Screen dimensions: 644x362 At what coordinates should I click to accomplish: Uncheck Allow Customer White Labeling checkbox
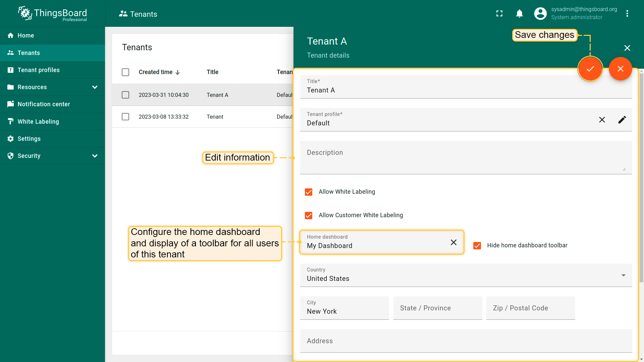pos(309,216)
